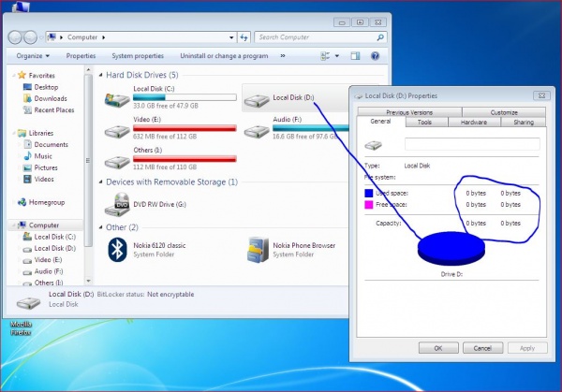The image size is (562, 392).
Task: Open Desktop in navigation pane
Action: click(46, 87)
